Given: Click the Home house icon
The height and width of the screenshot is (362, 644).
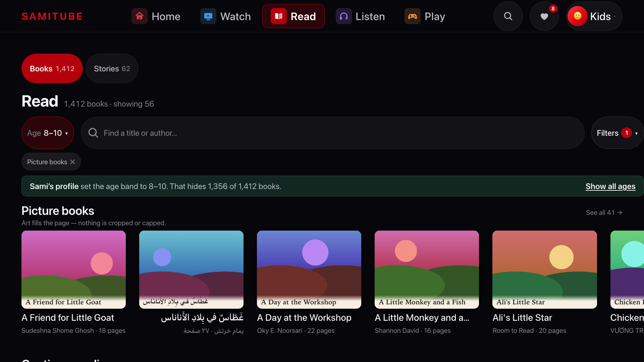Looking at the screenshot, I should coord(140,16).
